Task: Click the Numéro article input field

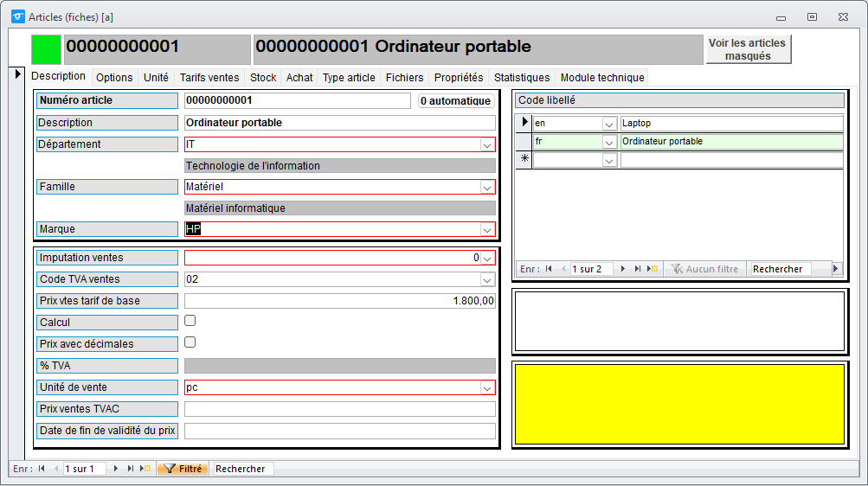Action: pyautogui.click(x=298, y=100)
